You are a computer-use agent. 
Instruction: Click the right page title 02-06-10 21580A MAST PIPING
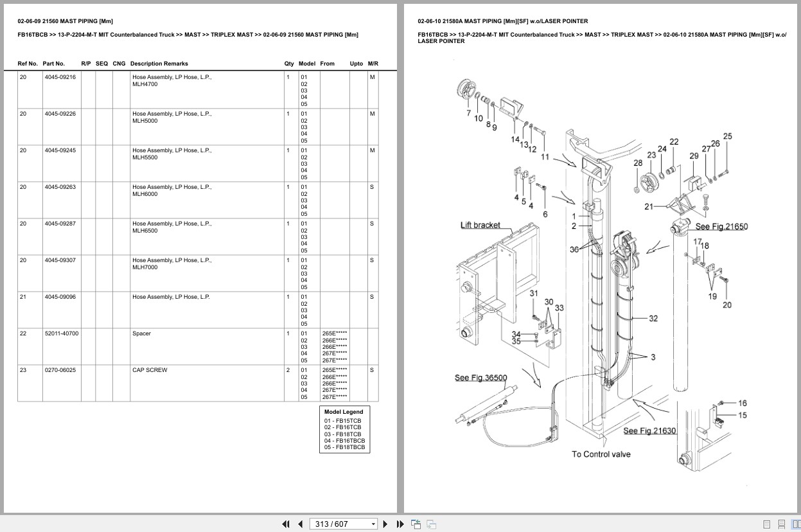pos(502,21)
